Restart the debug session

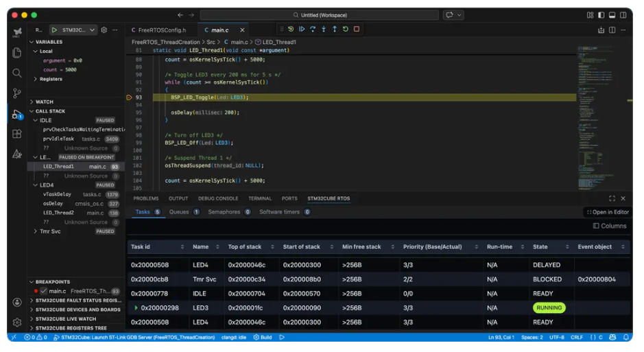(346, 30)
